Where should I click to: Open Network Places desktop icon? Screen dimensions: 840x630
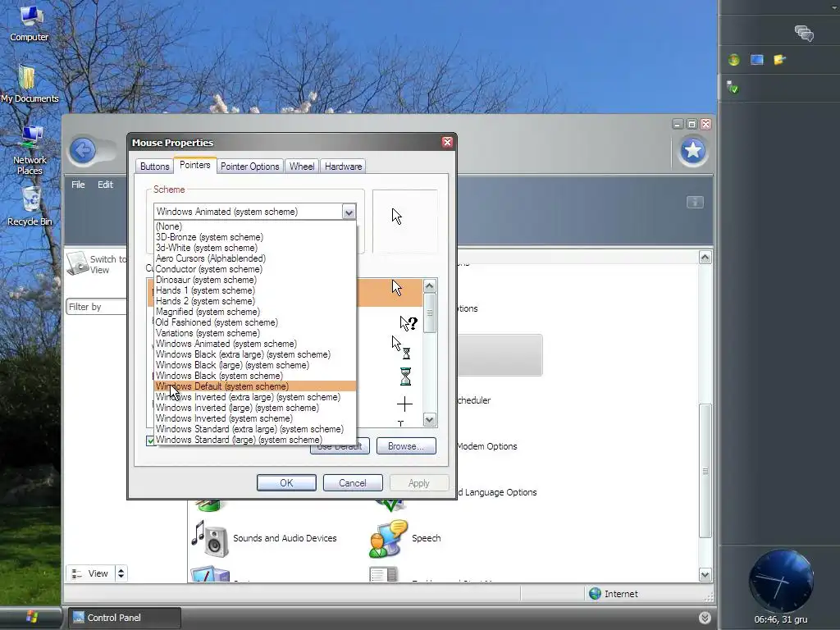tap(30, 150)
